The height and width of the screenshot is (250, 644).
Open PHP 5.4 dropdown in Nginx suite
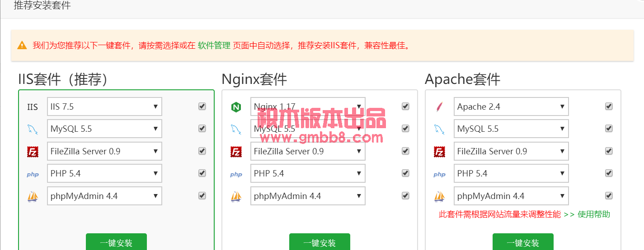(308, 173)
